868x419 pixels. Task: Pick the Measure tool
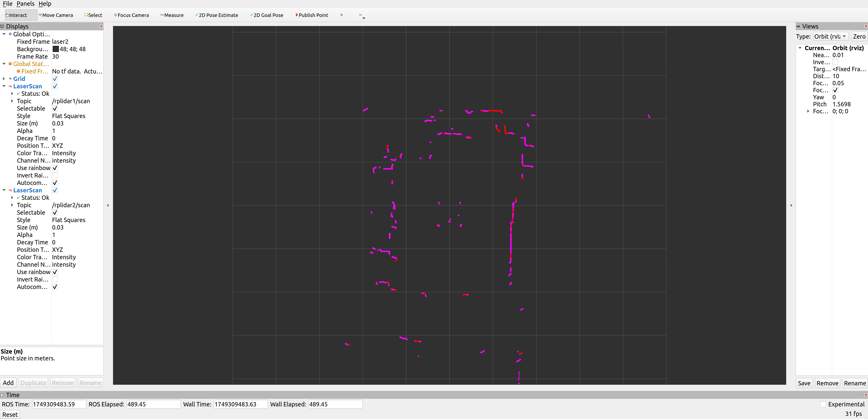point(172,15)
